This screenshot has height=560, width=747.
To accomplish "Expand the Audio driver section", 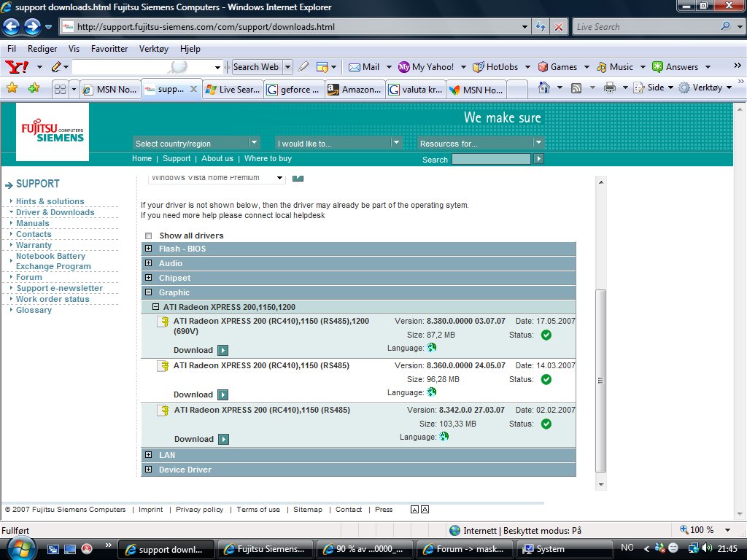I will (149, 263).
